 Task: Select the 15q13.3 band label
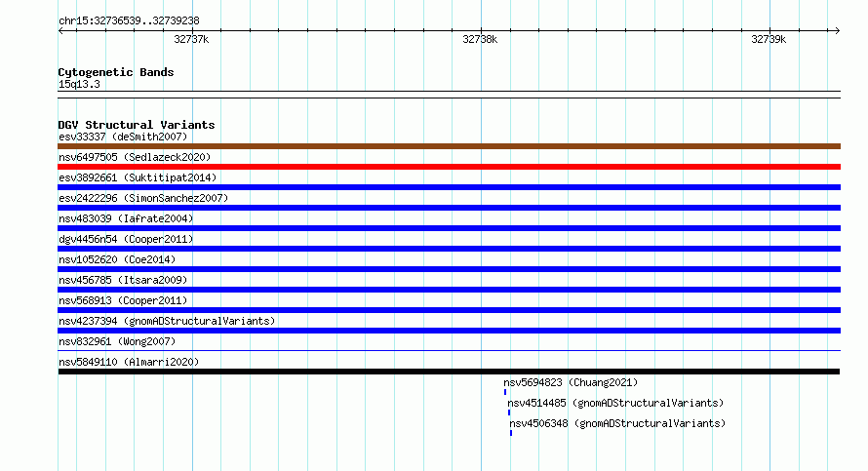coord(79,84)
